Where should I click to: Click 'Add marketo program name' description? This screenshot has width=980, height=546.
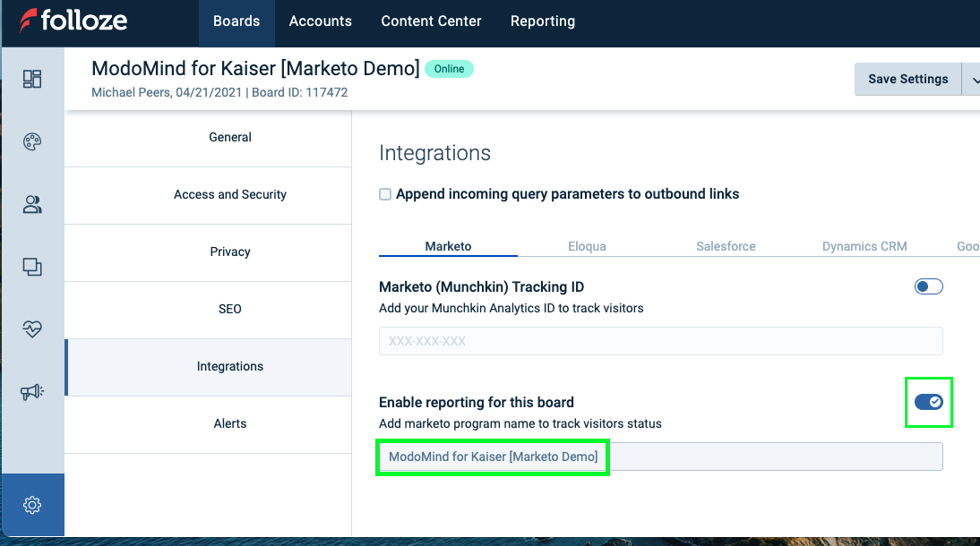tap(520, 424)
